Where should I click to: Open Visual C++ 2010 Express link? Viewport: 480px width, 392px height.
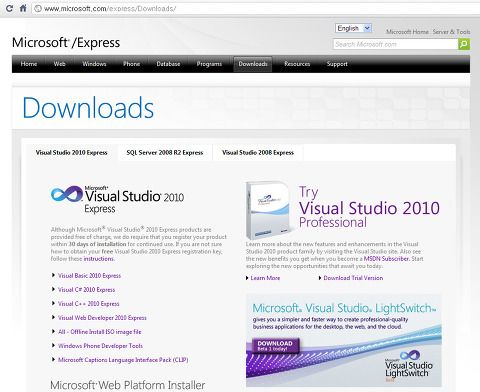pyautogui.click(x=88, y=304)
